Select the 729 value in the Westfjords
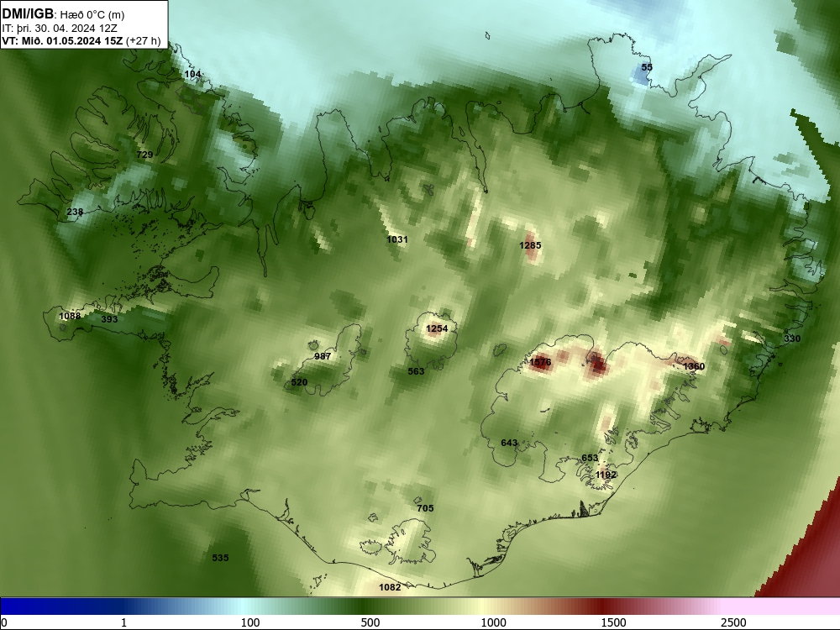This screenshot has height=630, width=840. (144, 155)
